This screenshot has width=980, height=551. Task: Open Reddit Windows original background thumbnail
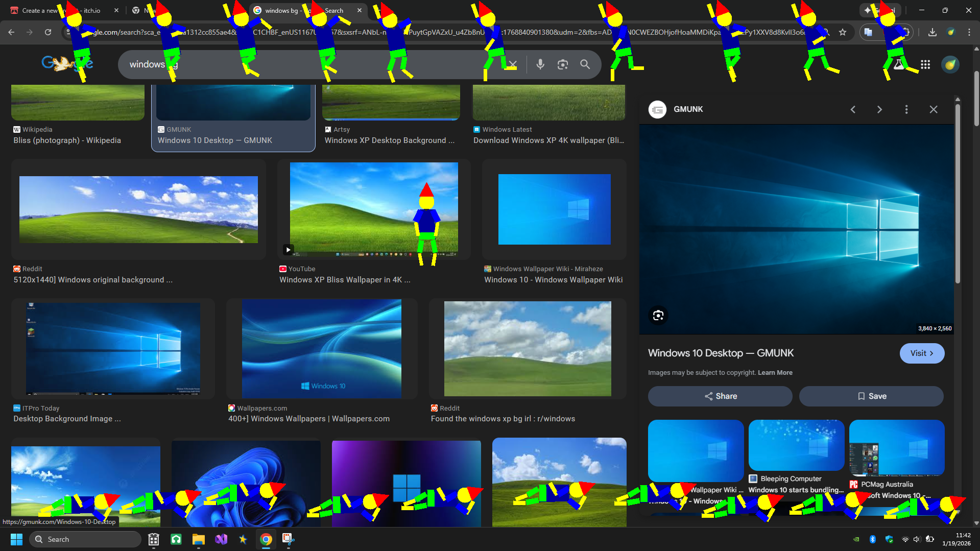tap(138, 209)
